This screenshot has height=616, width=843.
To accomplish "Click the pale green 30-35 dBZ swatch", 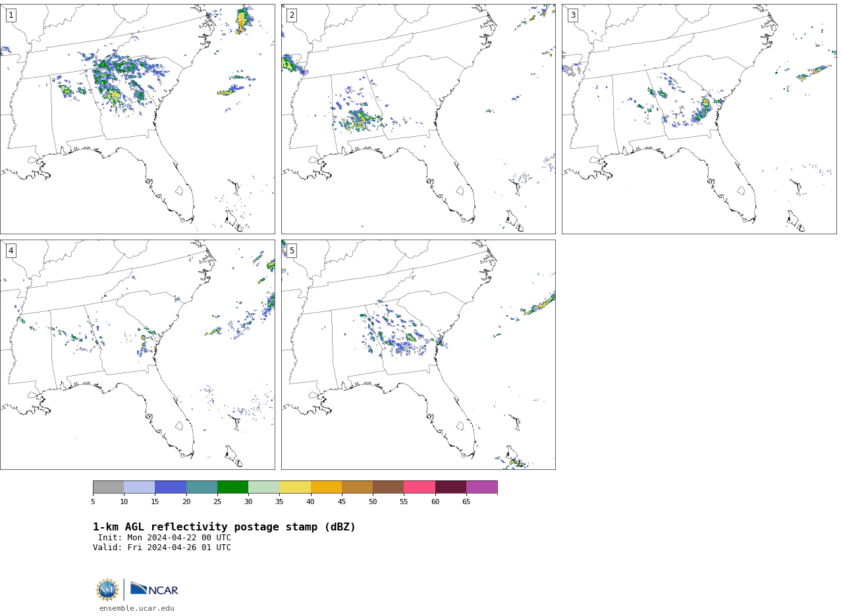I will click(x=263, y=487).
